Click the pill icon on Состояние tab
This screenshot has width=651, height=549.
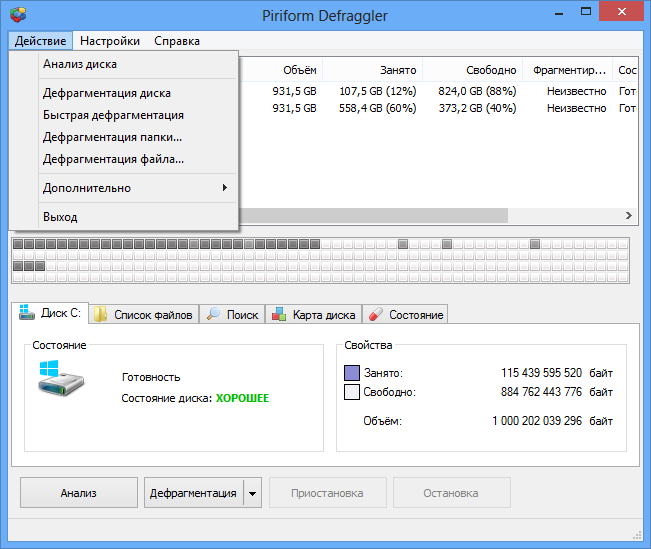[x=376, y=314]
